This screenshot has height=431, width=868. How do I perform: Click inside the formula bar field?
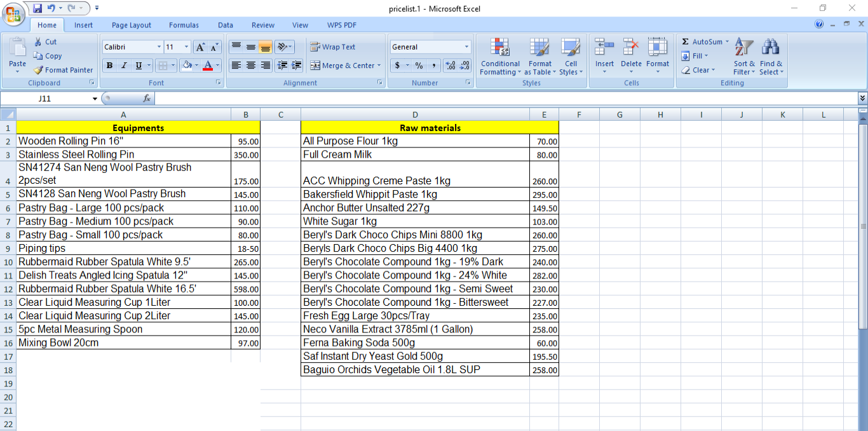[506, 98]
